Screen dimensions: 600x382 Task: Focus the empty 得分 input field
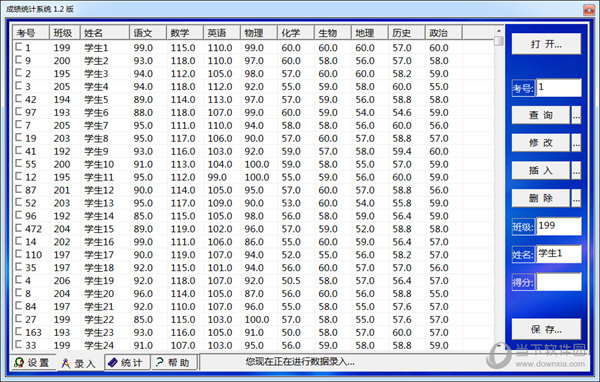(x=559, y=282)
